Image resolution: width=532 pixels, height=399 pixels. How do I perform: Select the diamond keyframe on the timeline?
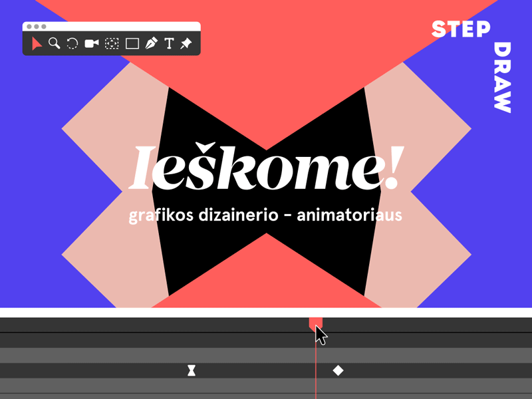[338, 370]
